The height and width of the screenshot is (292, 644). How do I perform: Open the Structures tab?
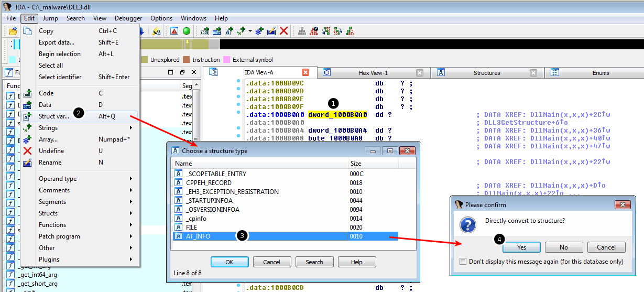pos(486,73)
